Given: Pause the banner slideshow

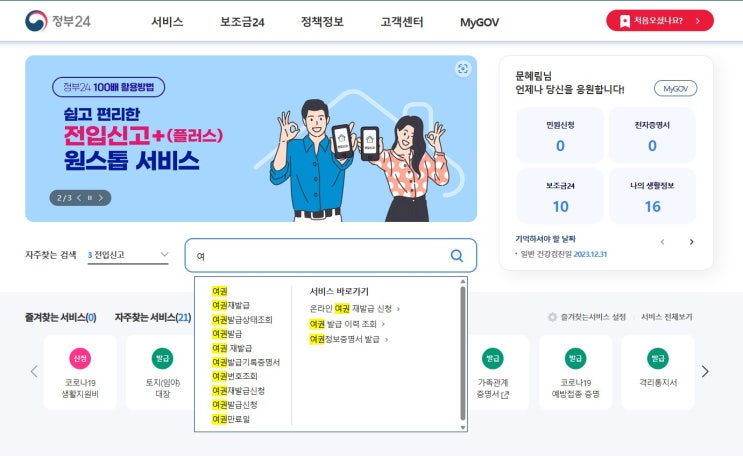Looking at the screenshot, I should (x=90, y=198).
